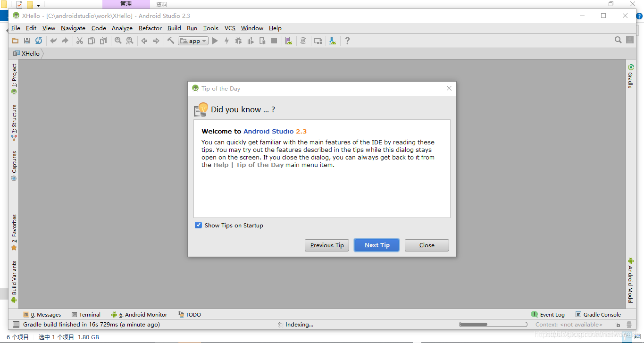Image resolution: width=644 pixels, height=343 pixels.
Task: Open the 2: Favorites side tab
Action: tap(14, 232)
